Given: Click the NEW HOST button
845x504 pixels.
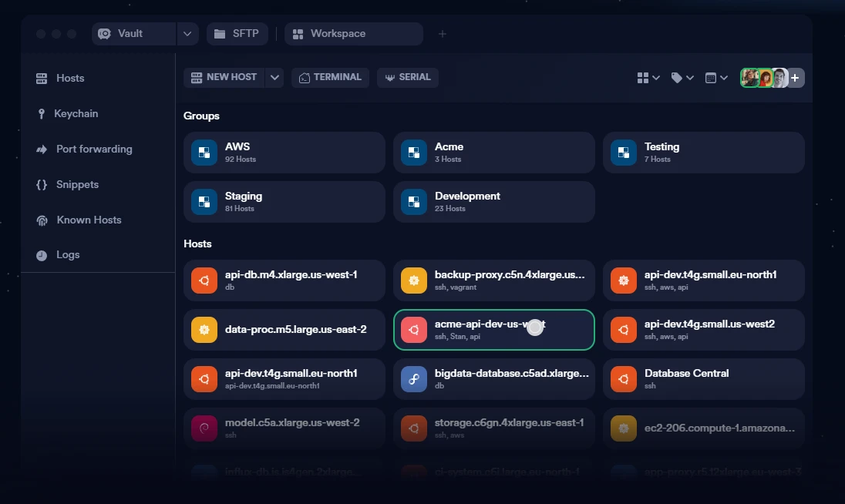Looking at the screenshot, I should pos(224,78).
